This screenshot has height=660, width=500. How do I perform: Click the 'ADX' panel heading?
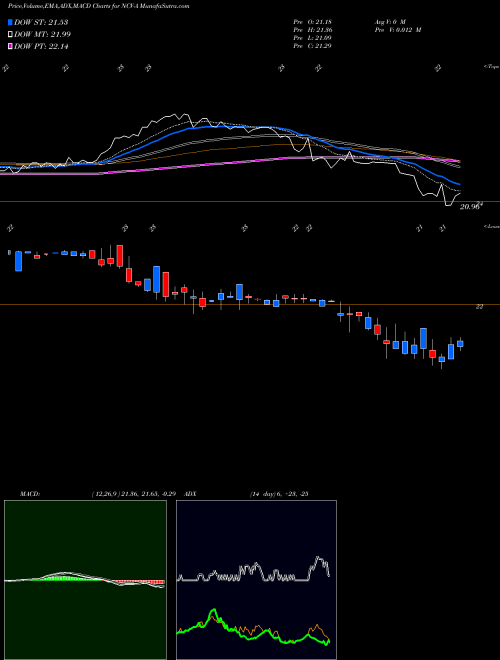[x=191, y=494]
